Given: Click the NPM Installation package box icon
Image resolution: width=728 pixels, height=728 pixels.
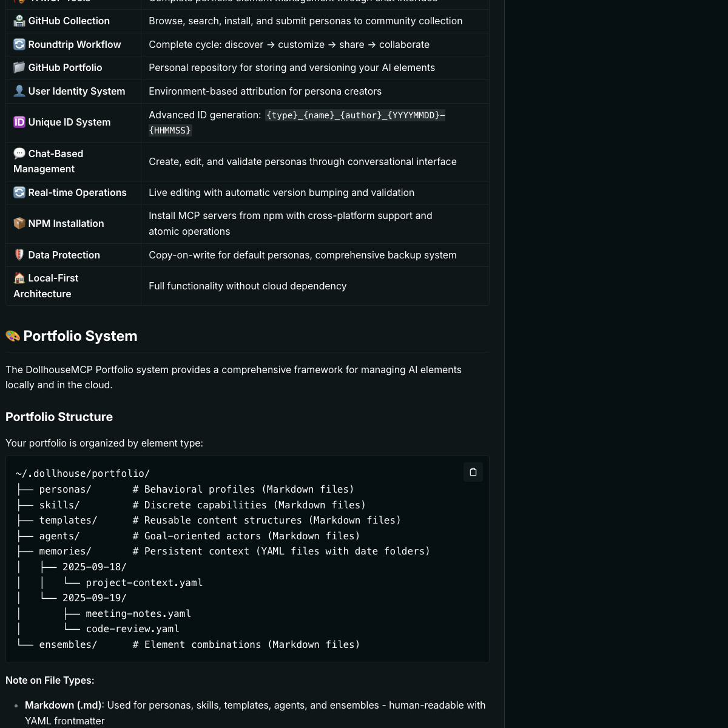Looking at the screenshot, I should point(19,223).
